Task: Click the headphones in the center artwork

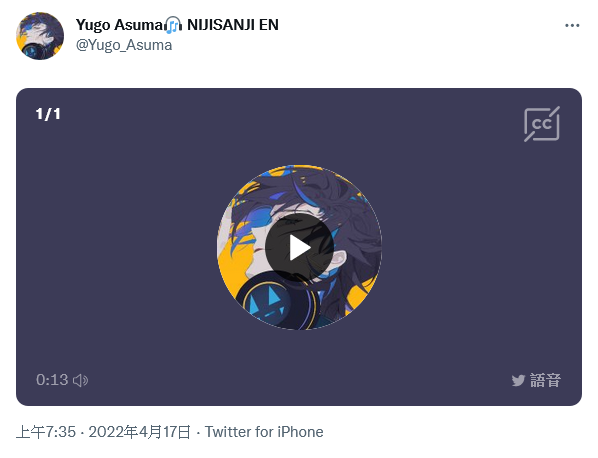Action: point(275,301)
